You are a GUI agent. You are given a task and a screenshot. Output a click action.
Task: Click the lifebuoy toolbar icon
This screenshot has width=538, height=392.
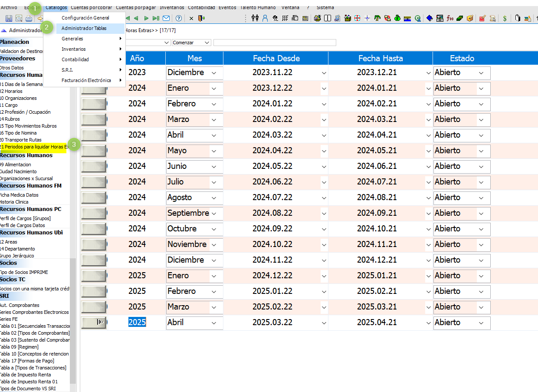pos(357,18)
